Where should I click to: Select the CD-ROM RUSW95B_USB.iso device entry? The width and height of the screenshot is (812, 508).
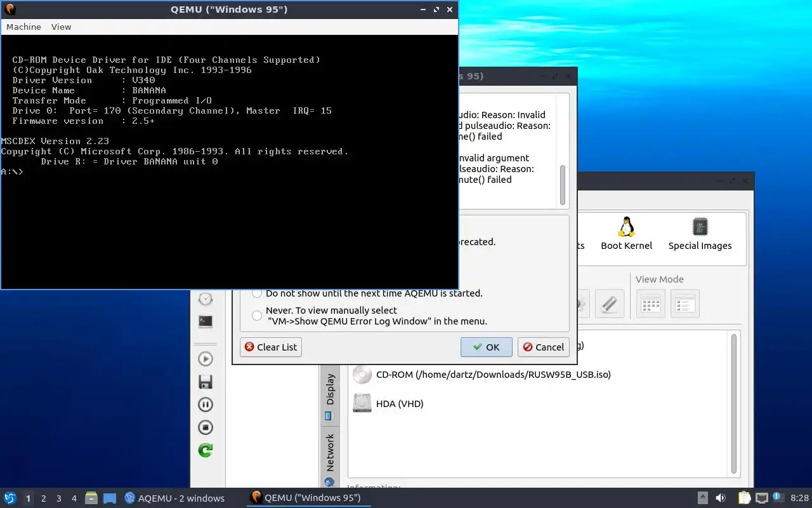[x=481, y=375]
